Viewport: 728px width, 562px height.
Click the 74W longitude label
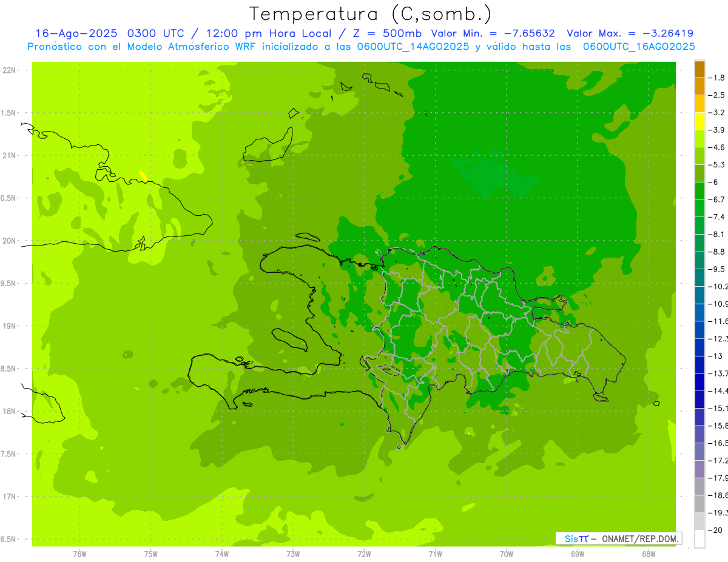[x=221, y=554]
